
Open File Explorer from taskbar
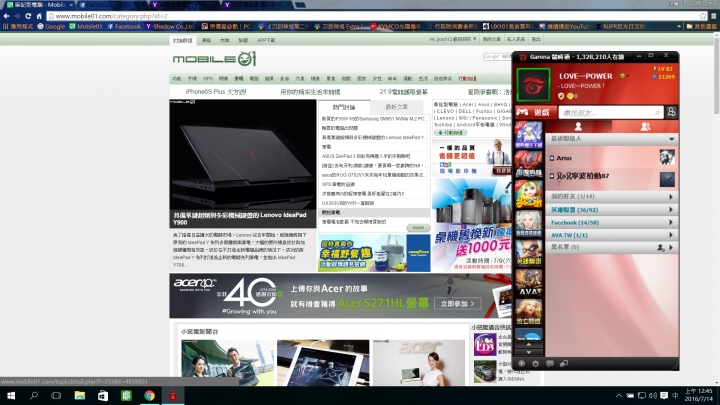[80, 395]
